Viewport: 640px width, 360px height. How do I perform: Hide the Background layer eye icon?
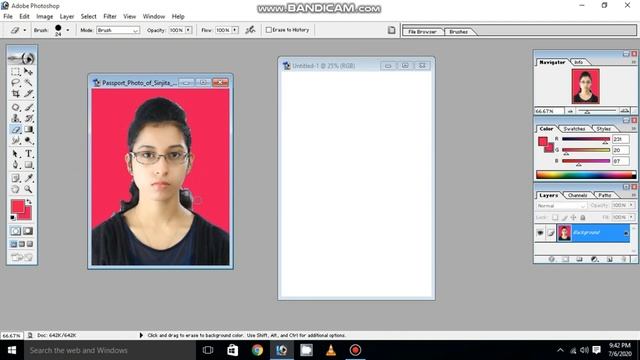pyautogui.click(x=540, y=233)
